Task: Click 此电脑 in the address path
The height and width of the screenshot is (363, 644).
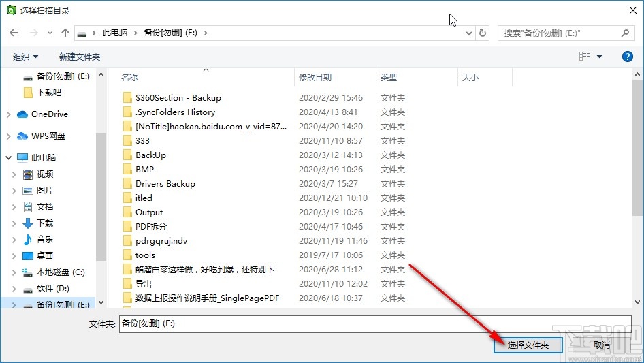Action: point(114,33)
